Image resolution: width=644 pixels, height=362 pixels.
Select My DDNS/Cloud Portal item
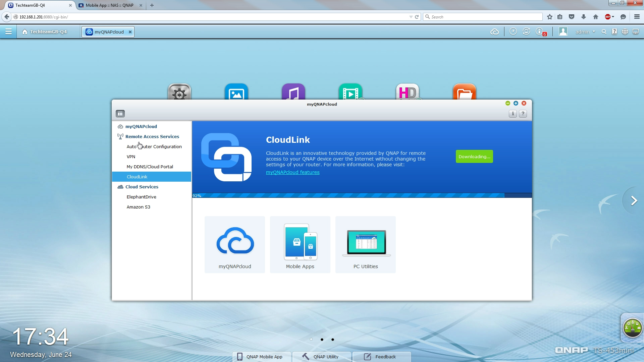[150, 167]
